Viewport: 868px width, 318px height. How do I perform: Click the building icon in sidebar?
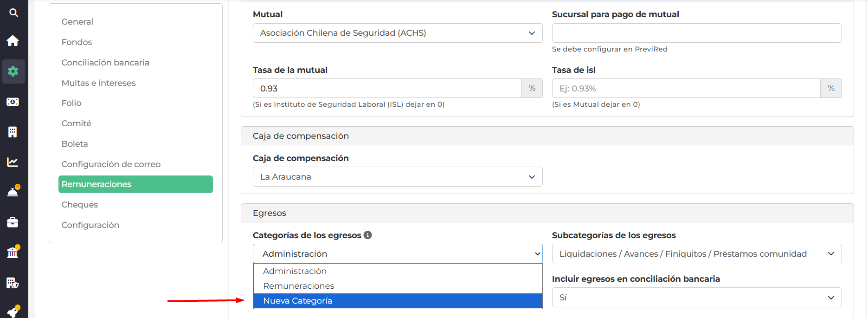pyautogui.click(x=13, y=132)
